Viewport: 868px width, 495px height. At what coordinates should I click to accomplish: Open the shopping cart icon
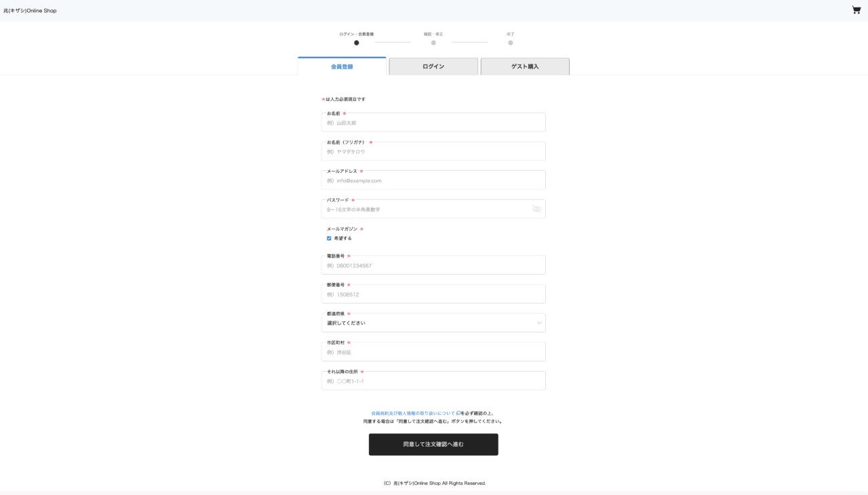pyautogui.click(x=856, y=10)
